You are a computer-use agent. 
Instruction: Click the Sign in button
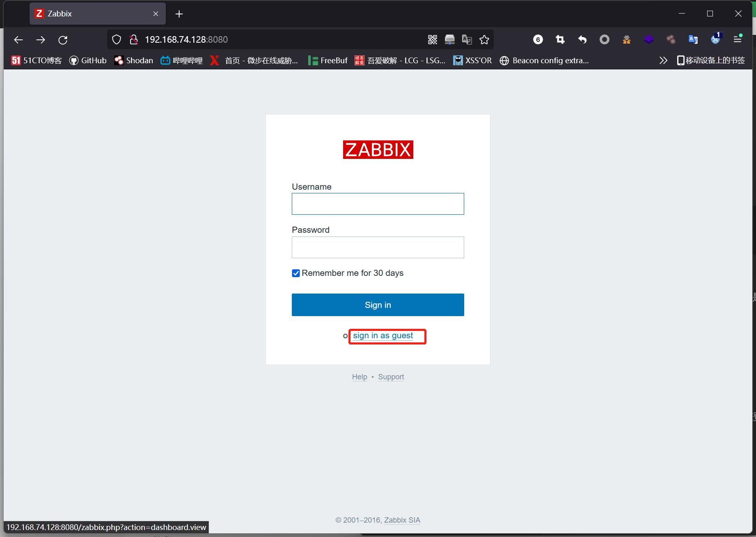[x=378, y=305]
